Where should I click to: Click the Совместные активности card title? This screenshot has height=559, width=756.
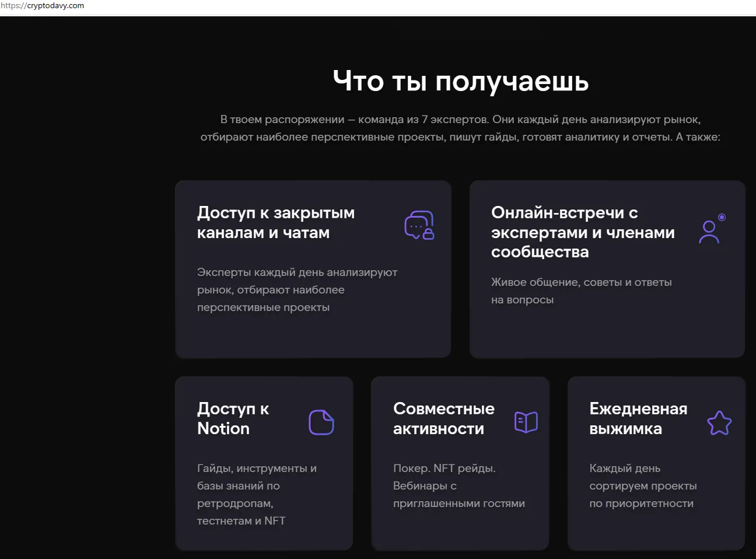[x=444, y=418]
